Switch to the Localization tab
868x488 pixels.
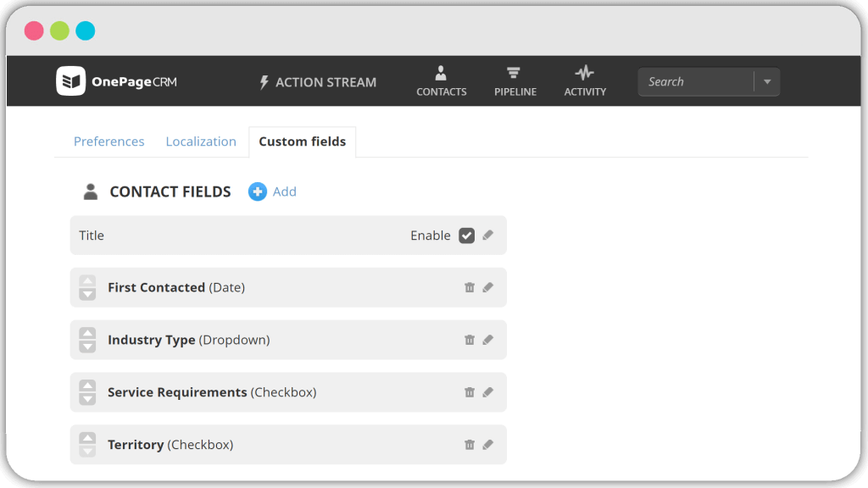tap(201, 141)
